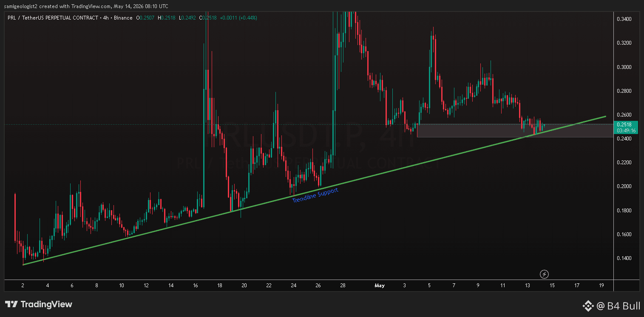The height and width of the screenshot is (317, 644).
Task: Click the 0.2600 price axis label
Action: (624, 115)
